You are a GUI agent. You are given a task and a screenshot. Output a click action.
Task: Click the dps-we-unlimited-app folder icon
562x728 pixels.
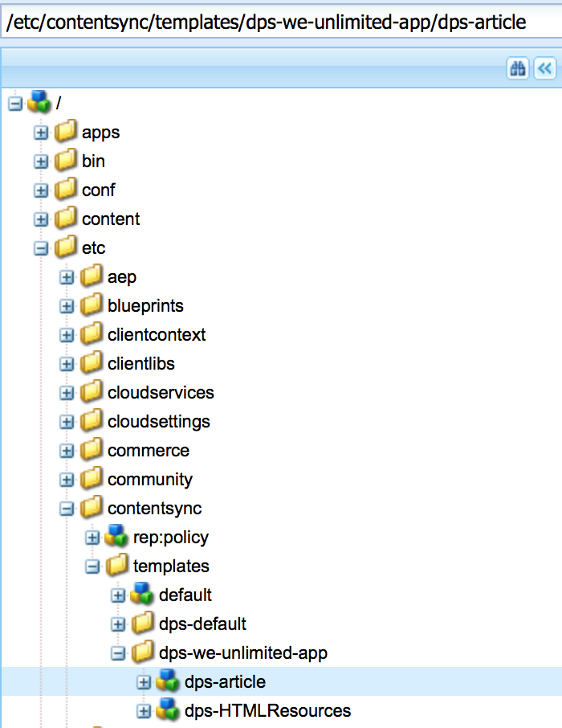pos(142,652)
